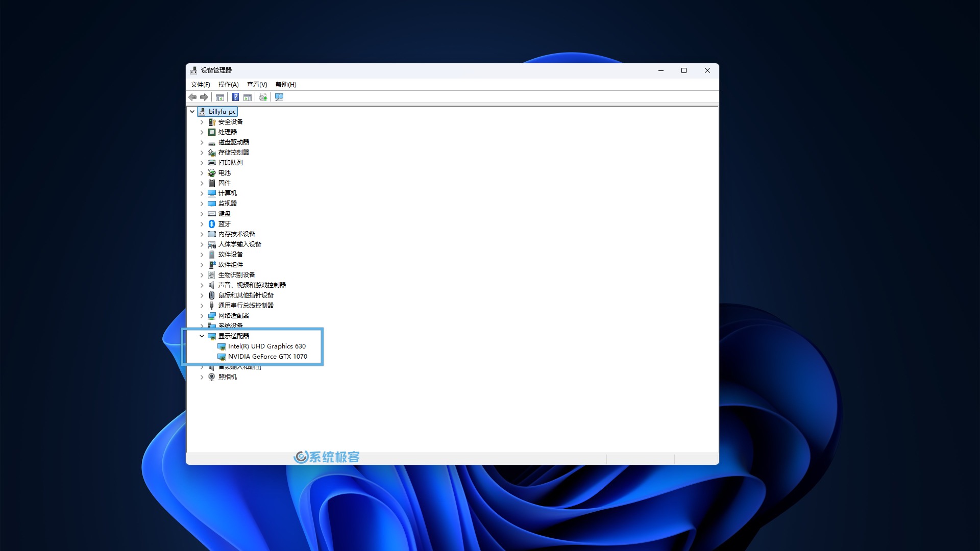Select the NVIDIA GeForce GTX 1070 entry
Image resolution: width=980 pixels, height=551 pixels.
(268, 356)
